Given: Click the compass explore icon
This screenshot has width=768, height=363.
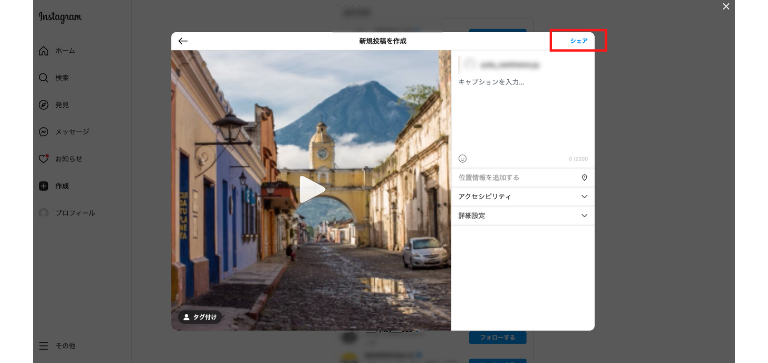Looking at the screenshot, I should (44, 105).
